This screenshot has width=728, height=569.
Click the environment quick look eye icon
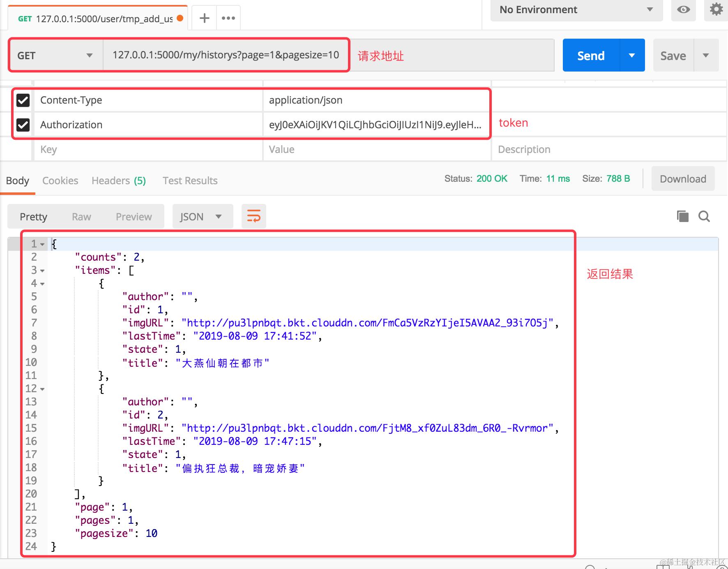[x=684, y=9]
